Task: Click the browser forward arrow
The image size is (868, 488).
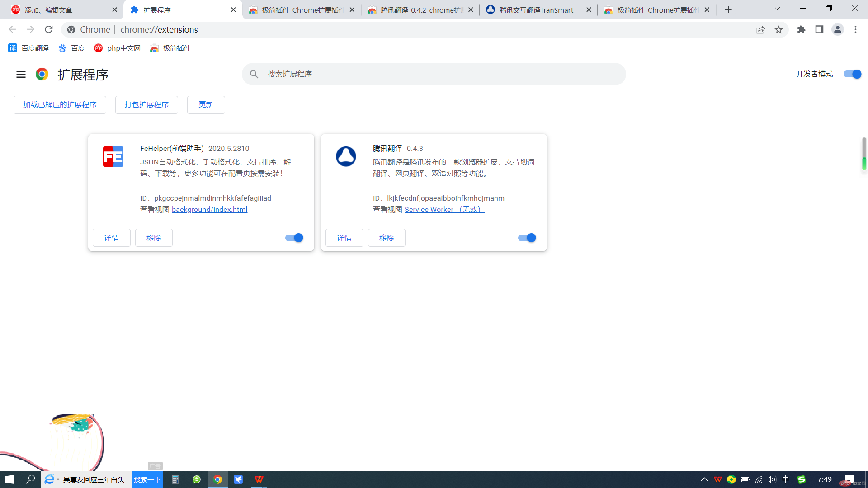Action: point(30,29)
